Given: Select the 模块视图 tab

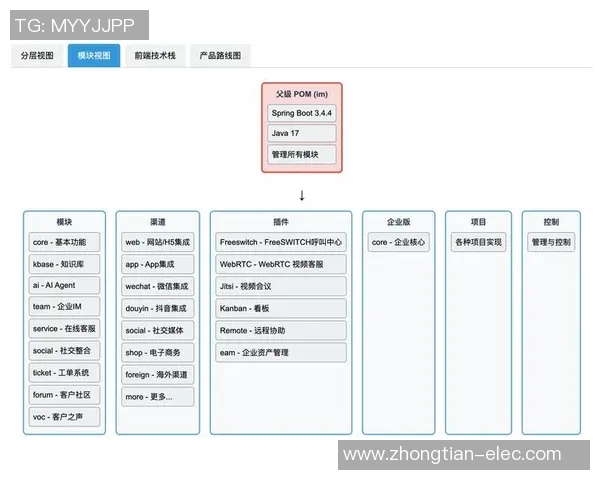Looking at the screenshot, I should click(x=94, y=56).
